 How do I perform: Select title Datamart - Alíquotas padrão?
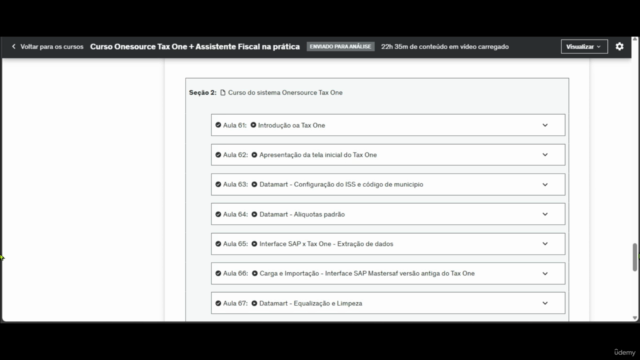pos(302,214)
